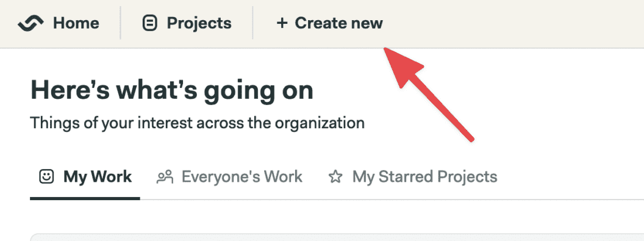The width and height of the screenshot is (644, 241).
Task: Click the dark underline beneath My Work
Action: (x=85, y=199)
